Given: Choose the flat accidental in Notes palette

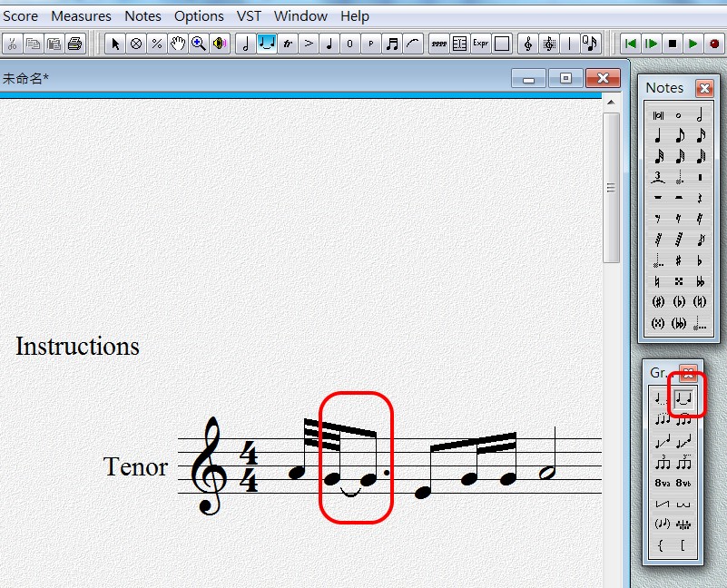Looking at the screenshot, I should tap(701, 259).
